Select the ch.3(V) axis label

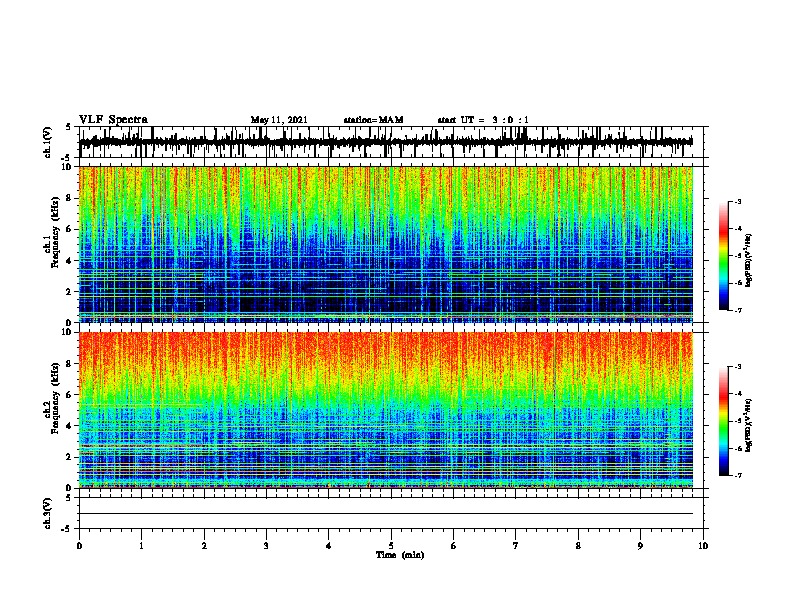point(48,513)
